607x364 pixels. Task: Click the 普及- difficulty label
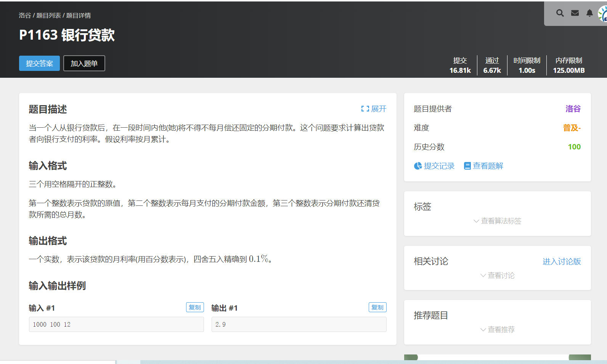pyautogui.click(x=572, y=128)
